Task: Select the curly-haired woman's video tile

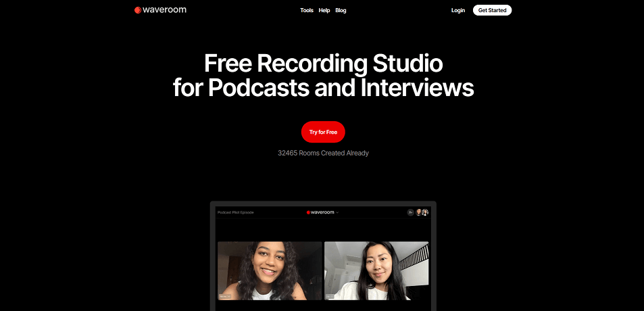Action: [270, 270]
